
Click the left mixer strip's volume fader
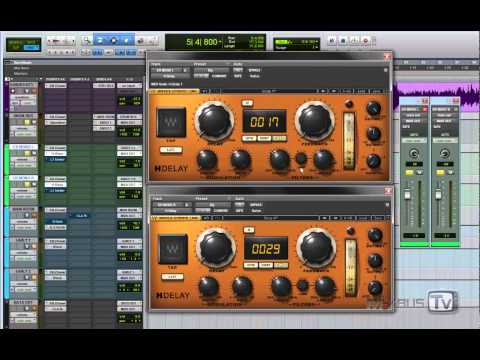(x=407, y=194)
